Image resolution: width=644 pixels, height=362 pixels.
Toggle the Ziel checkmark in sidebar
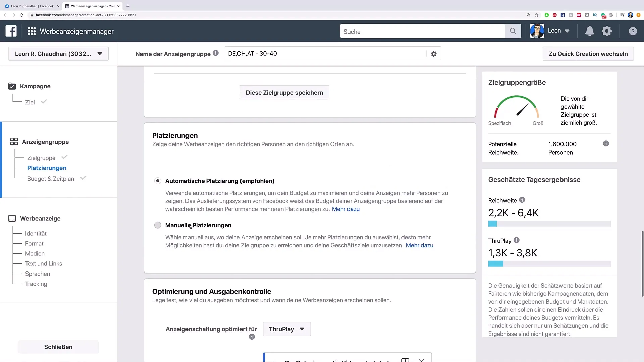coord(43,101)
